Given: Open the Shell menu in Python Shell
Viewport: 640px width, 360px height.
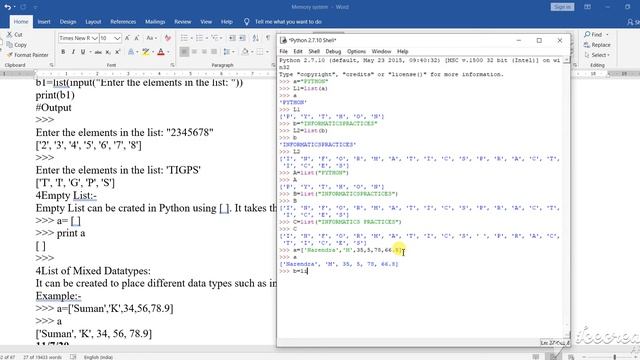Looking at the screenshot, I should pyautogui.click(x=314, y=51).
